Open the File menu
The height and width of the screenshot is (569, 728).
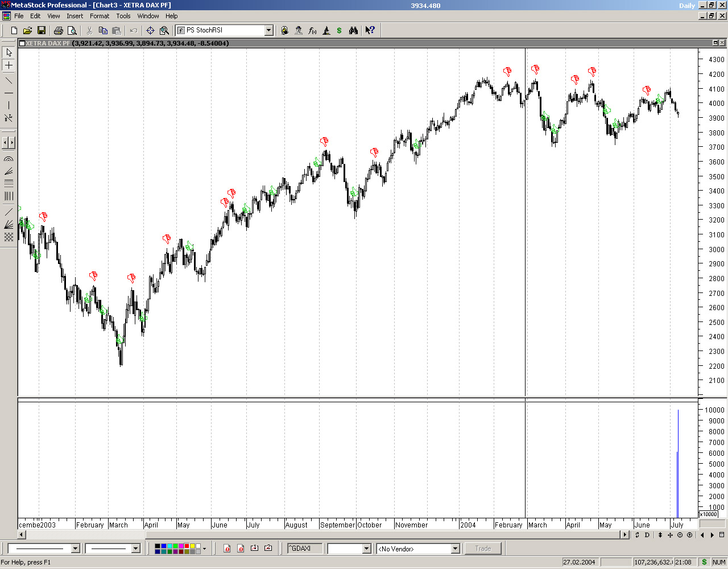[19, 16]
